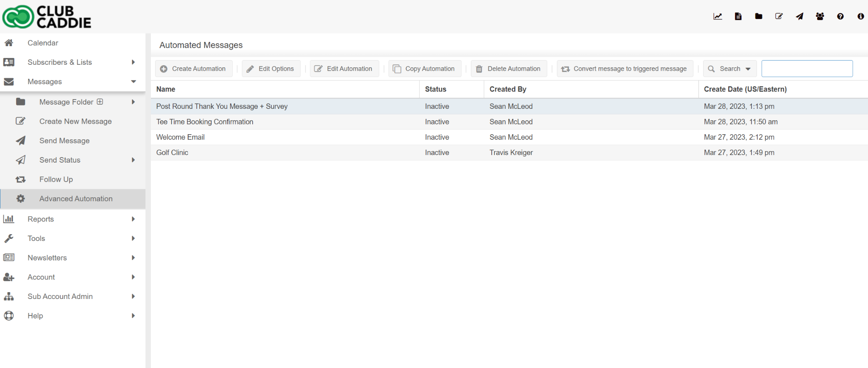Click the question mark help icon
This screenshot has height=368, width=868.
[840, 17]
